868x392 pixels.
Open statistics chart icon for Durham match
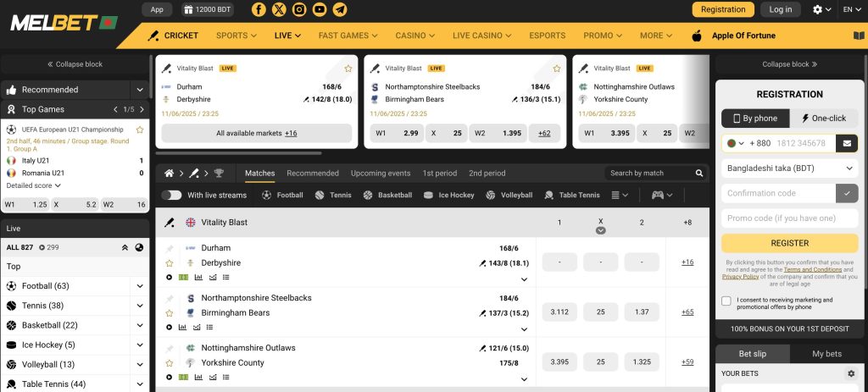click(x=198, y=277)
